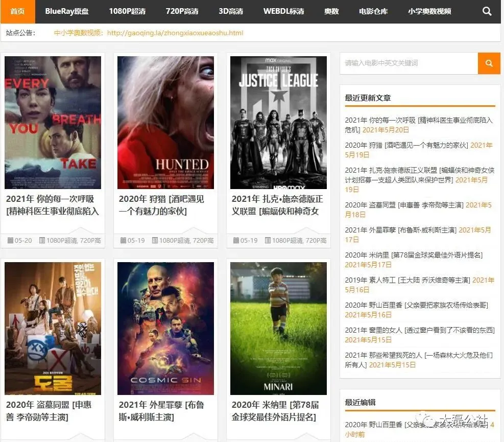Screen dimensions: 504x442
Task: Open recent article 2020年 狩猎 in sidebar
Action: pos(406,146)
